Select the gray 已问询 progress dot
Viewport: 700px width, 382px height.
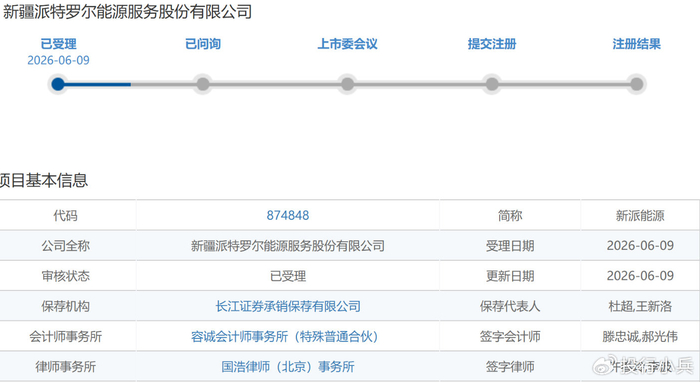pos(203,84)
